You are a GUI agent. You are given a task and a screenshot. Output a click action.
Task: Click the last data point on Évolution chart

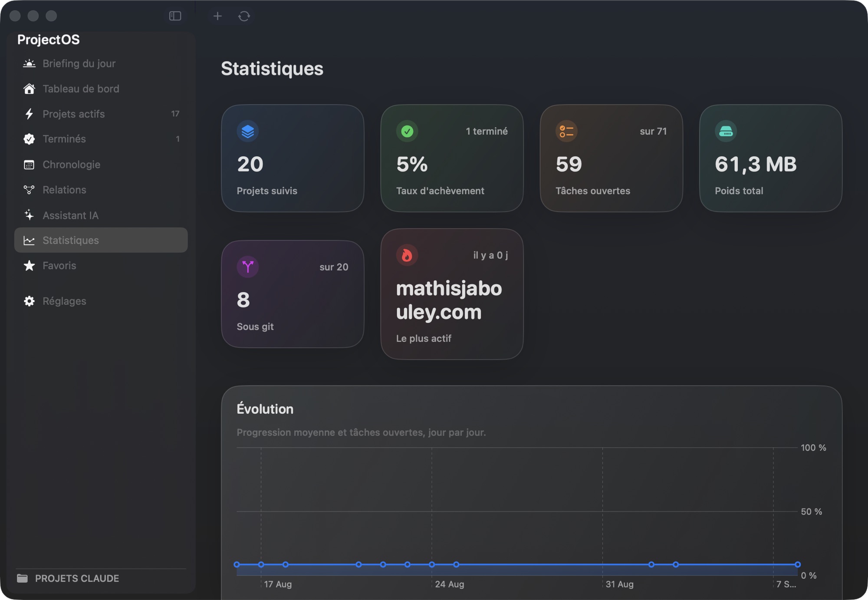coord(798,564)
